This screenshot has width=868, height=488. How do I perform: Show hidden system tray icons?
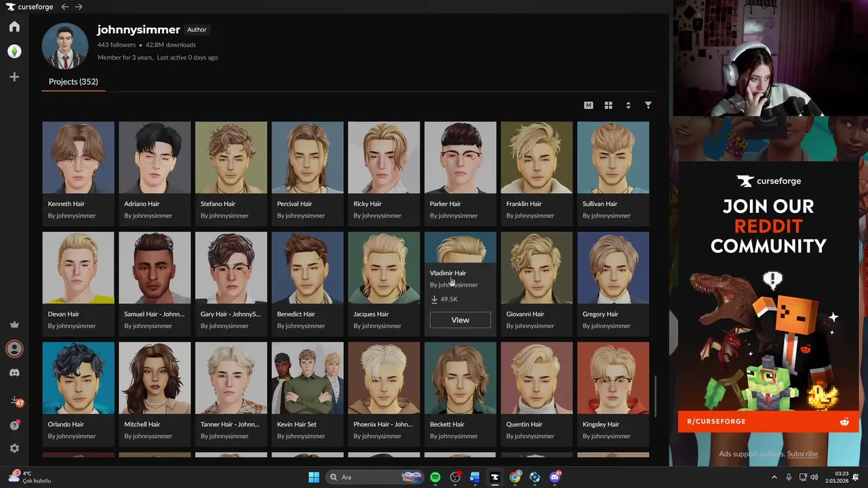click(x=774, y=477)
